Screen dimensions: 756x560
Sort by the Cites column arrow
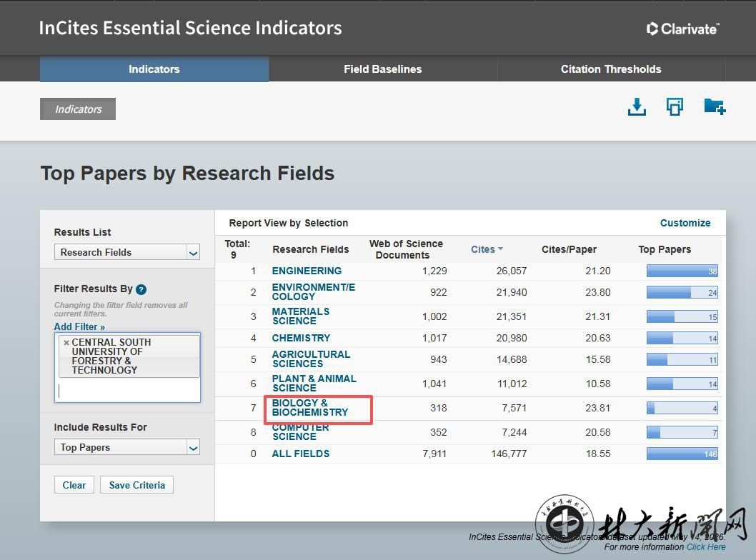[500, 249]
